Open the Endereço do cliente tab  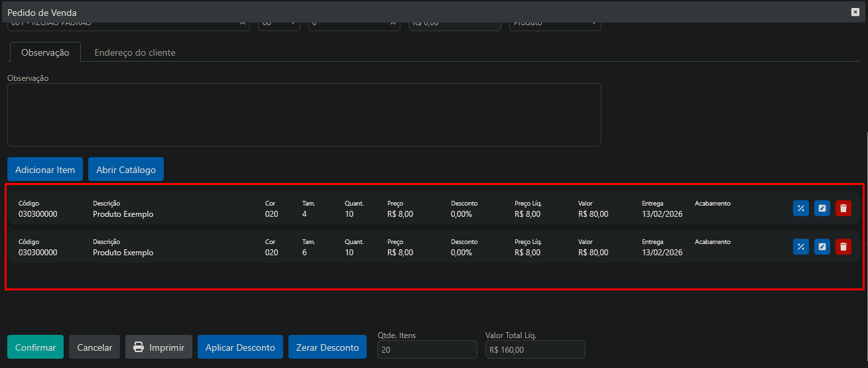(135, 52)
